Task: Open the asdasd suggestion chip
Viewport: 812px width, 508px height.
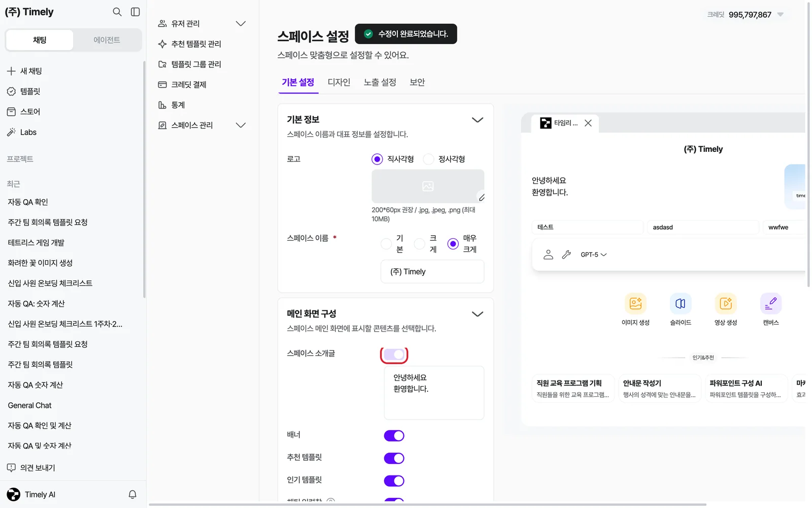Action: [703, 227]
